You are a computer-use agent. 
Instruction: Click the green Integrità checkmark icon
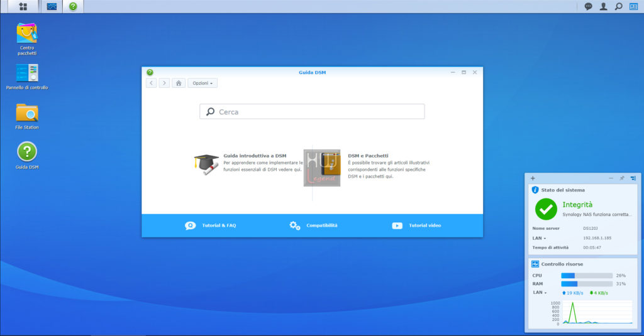pos(546,209)
